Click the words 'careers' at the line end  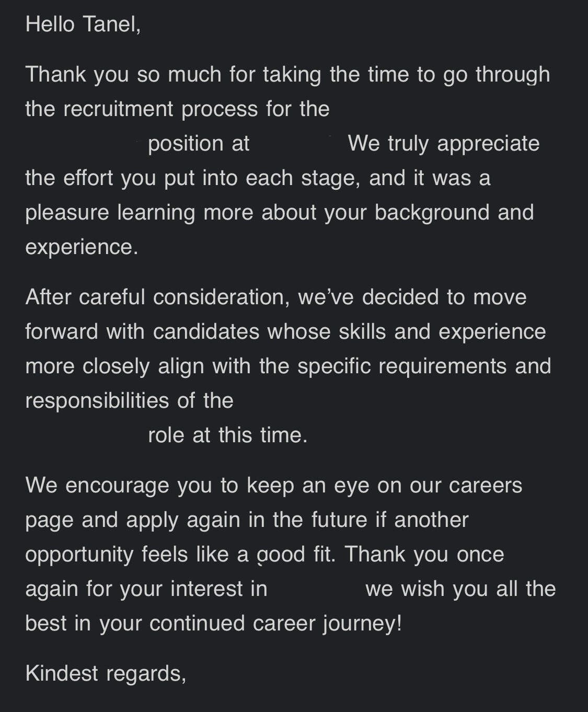point(486,485)
